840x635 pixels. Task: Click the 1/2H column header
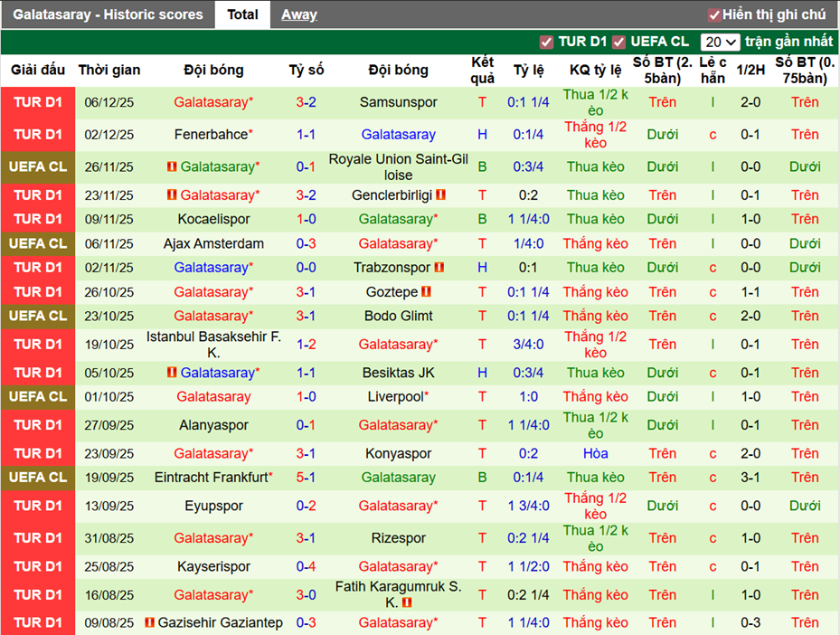(x=750, y=70)
